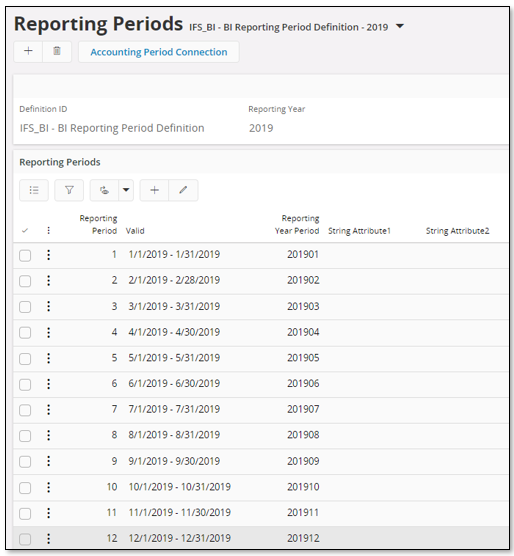This screenshot has height=556, width=514.
Task: Sort by the Valid column header
Action: click(135, 231)
